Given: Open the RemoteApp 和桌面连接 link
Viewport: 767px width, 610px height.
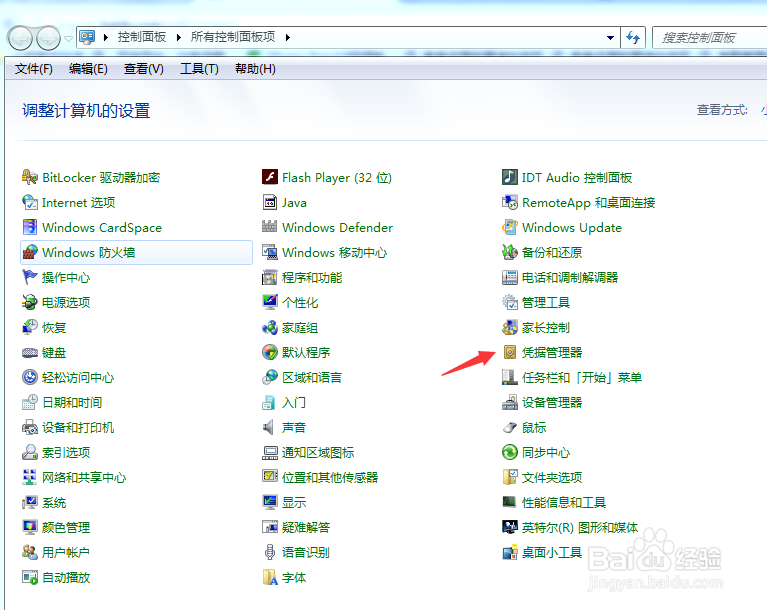Looking at the screenshot, I should 588,202.
